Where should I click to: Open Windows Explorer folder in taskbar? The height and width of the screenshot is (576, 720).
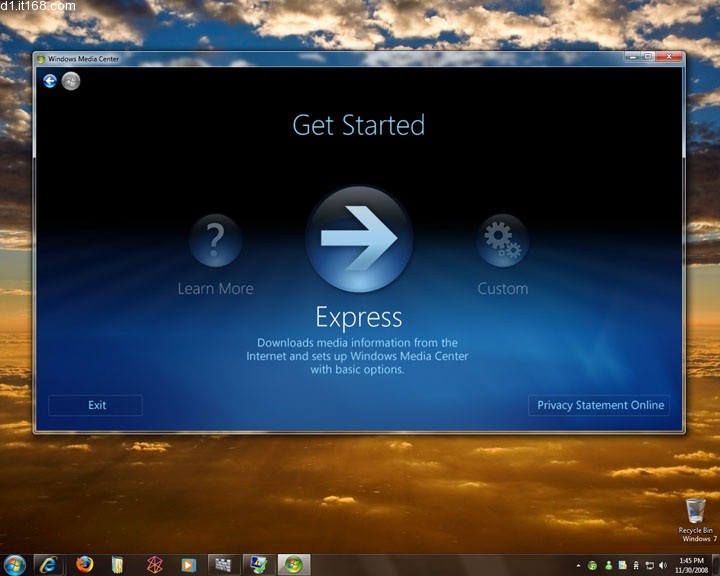point(118,565)
